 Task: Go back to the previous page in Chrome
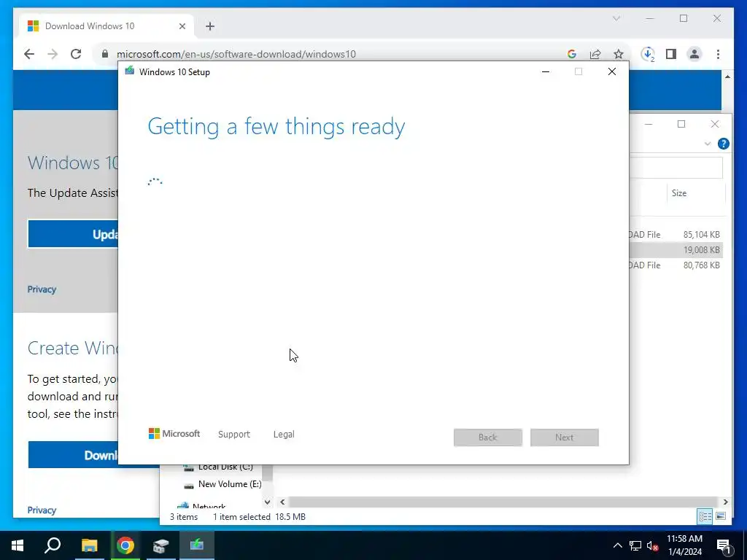click(29, 54)
